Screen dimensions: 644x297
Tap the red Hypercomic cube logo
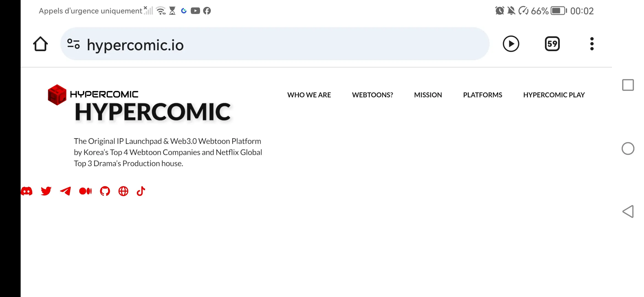(57, 95)
